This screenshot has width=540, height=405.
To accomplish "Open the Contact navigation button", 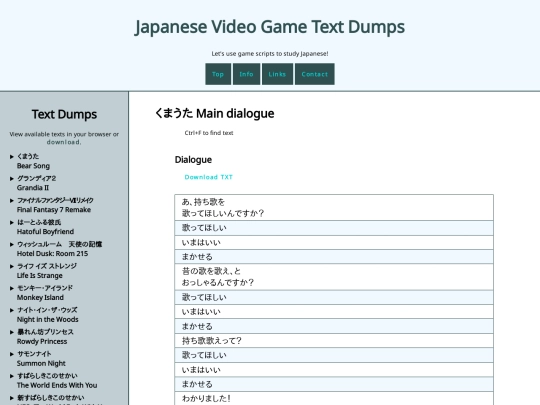I will click(x=315, y=74).
